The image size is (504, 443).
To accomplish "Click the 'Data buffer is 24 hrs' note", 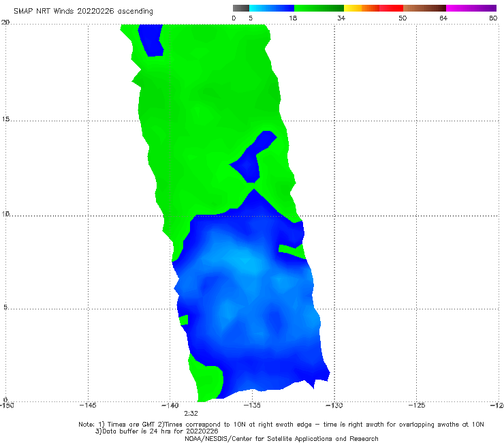I will tap(157, 431).
